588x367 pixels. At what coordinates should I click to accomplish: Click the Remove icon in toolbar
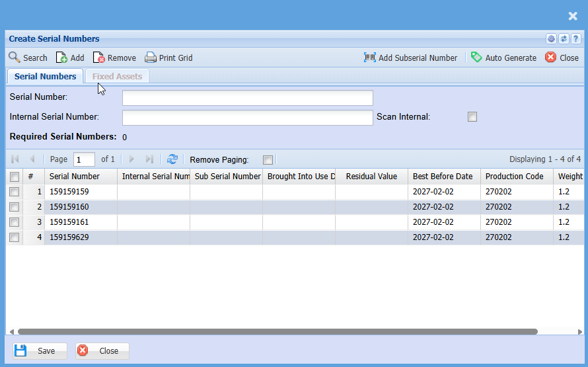coord(98,58)
